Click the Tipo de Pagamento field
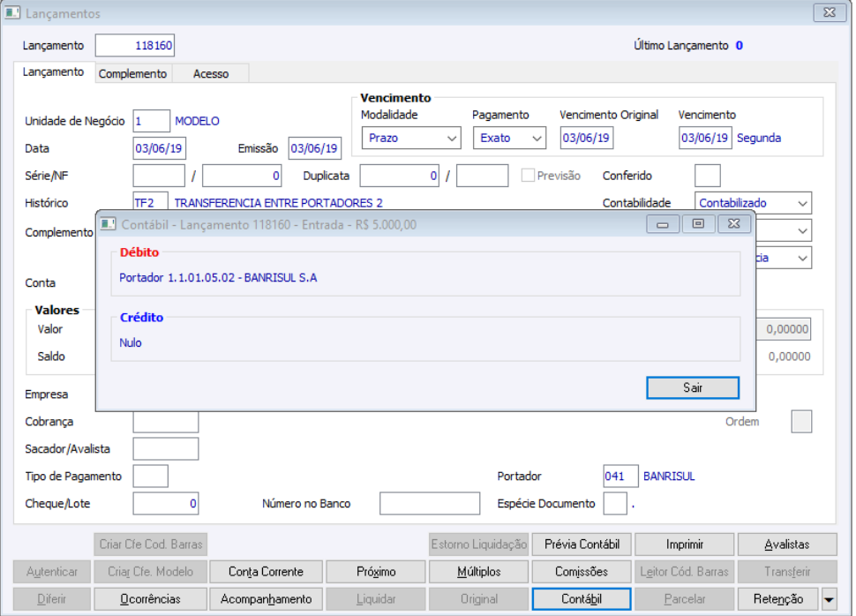The height and width of the screenshot is (616, 856). tap(151, 477)
